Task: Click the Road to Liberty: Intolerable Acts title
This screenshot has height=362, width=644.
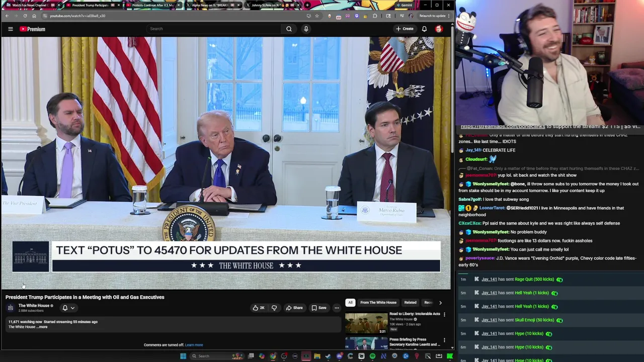Action: [415, 314]
